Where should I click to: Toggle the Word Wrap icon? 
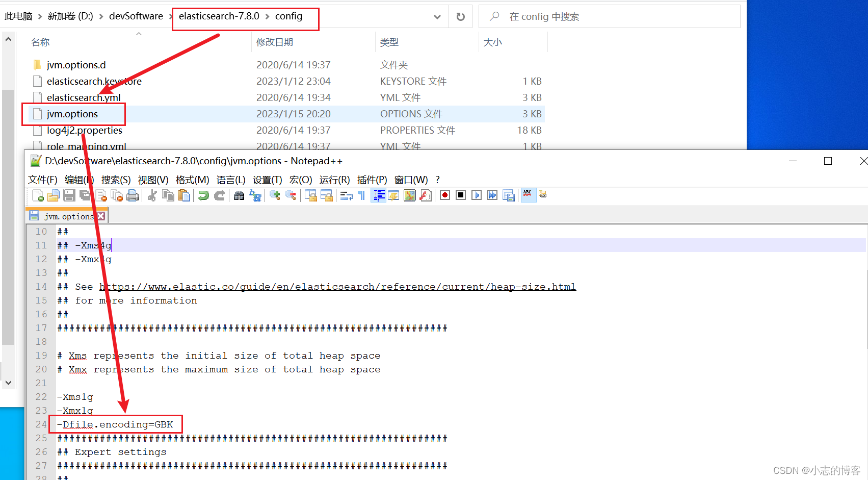(346, 195)
